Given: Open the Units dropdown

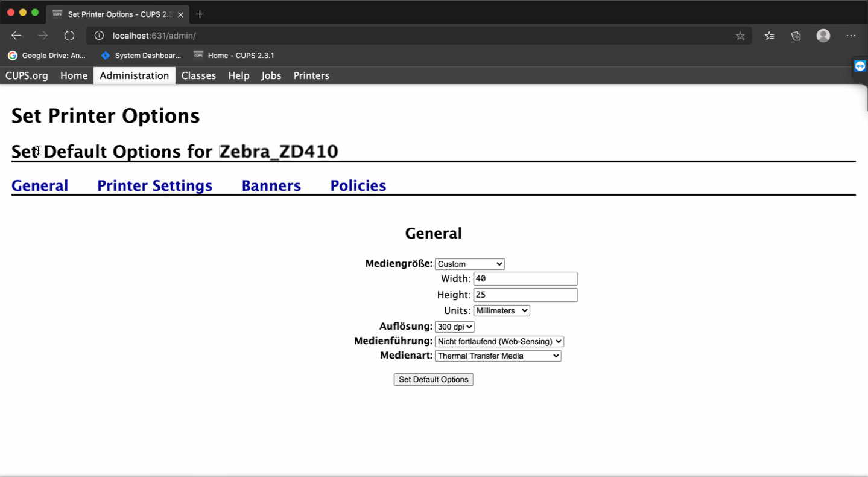Looking at the screenshot, I should click(502, 310).
